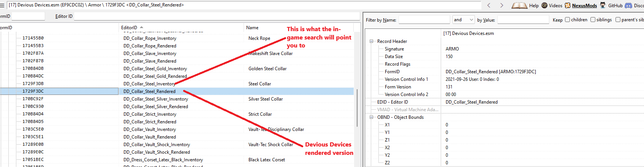The image size is (644, 167).
Task: Collapse the OBND - Object Bounds node
Action: 372,117
